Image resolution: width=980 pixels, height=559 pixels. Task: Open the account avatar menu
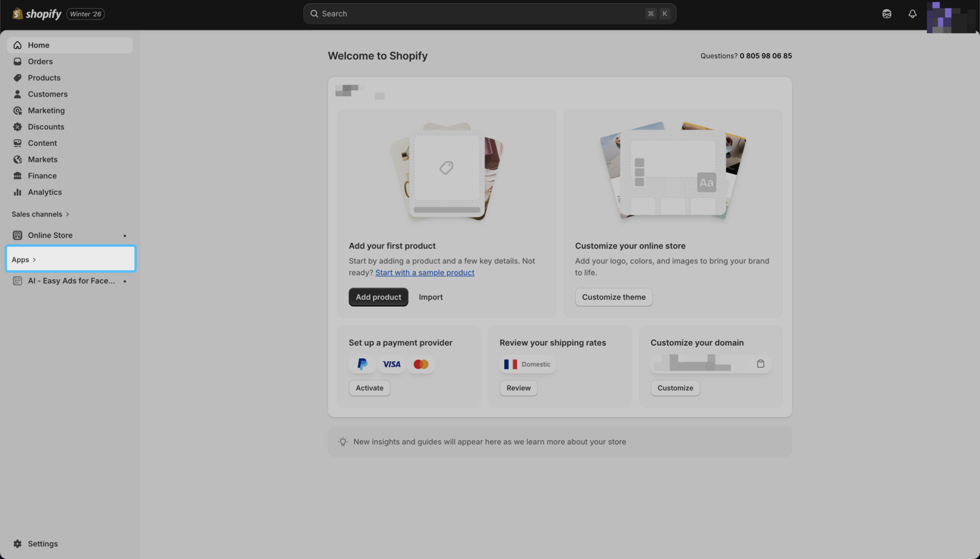click(x=950, y=16)
